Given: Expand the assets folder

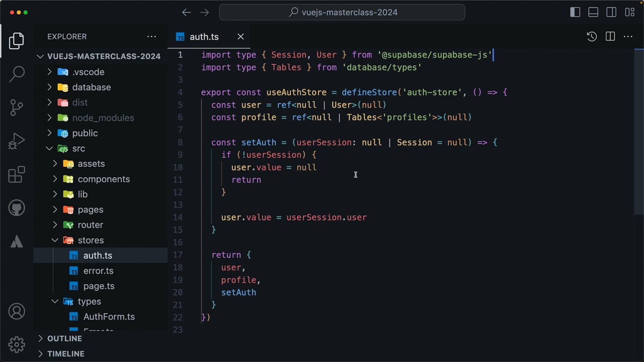Looking at the screenshot, I should tap(101, 164).
